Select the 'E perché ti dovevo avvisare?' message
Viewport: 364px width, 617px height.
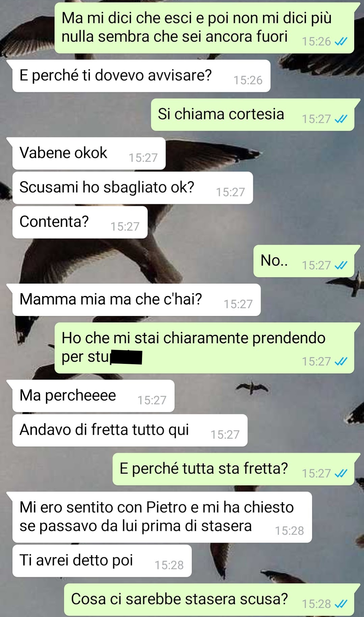(141, 76)
